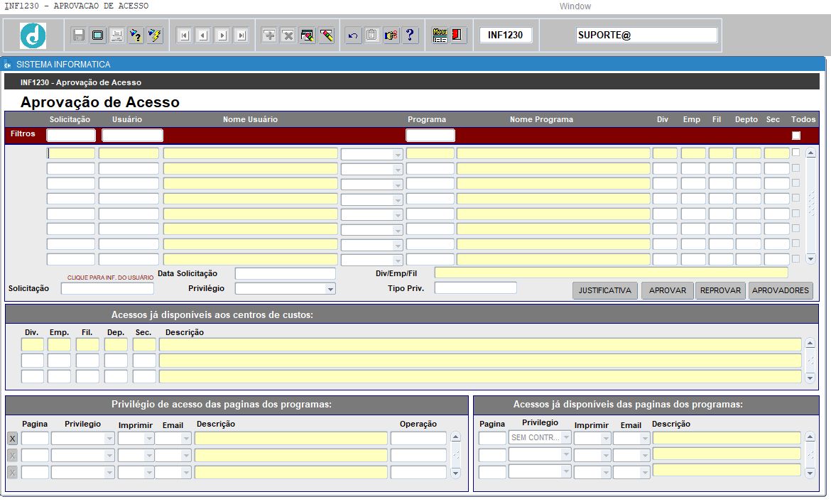Check the sixth grid row checkbox
Viewport: 831px width, 504px height.
pyautogui.click(x=795, y=228)
